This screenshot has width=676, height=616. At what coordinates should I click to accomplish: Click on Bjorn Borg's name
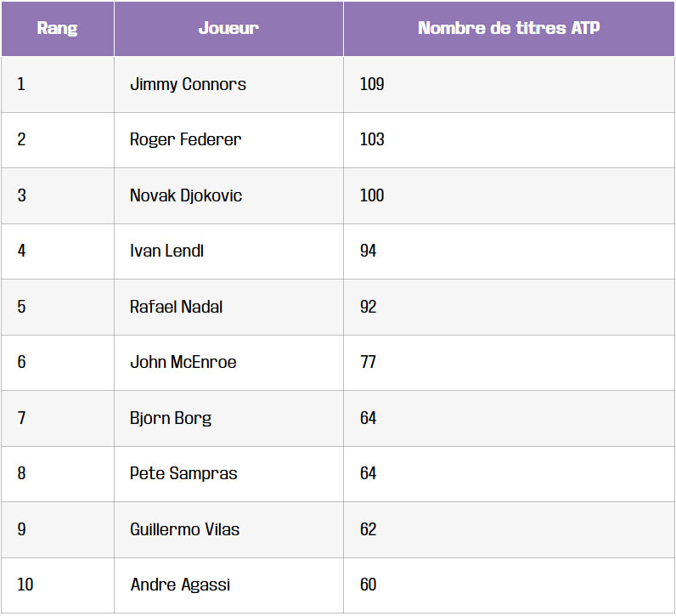pos(171,418)
